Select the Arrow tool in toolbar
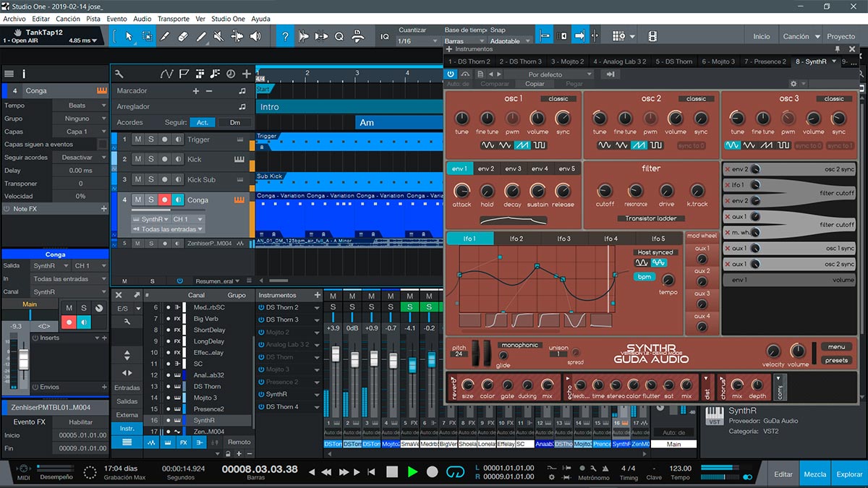The width and height of the screenshot is (868, 488). click(129, 35)
